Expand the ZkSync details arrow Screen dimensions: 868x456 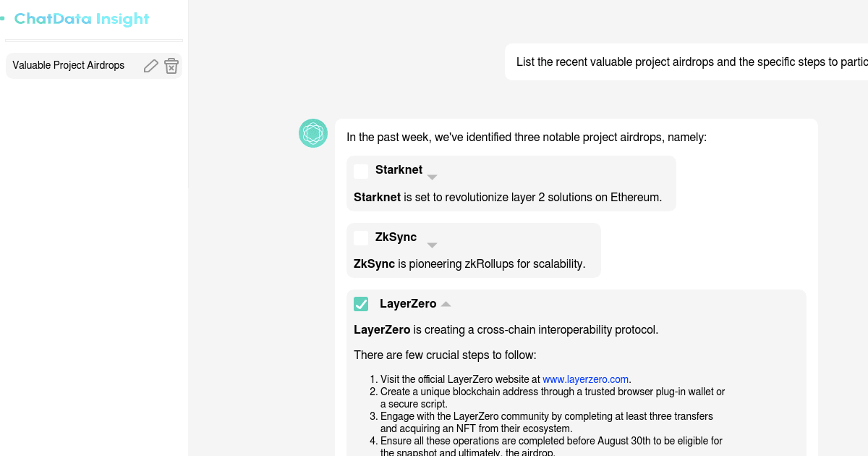432,245
